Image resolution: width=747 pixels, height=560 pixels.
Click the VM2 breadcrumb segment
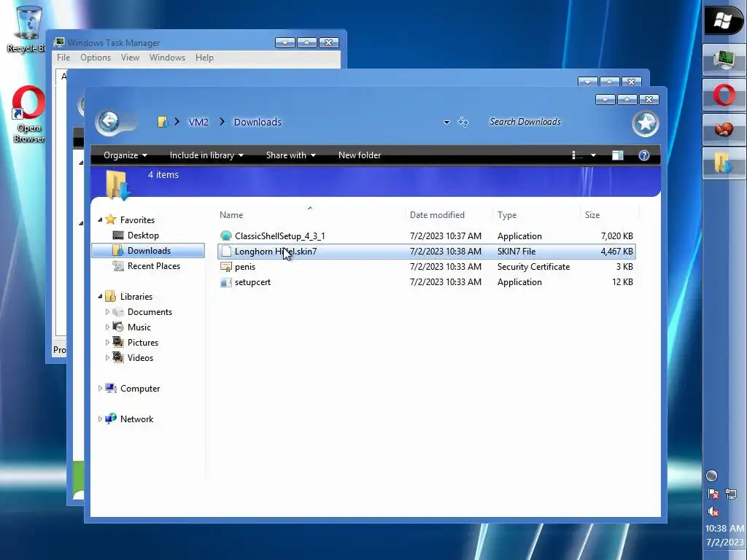pyautogui.click(x=198, y=122)
